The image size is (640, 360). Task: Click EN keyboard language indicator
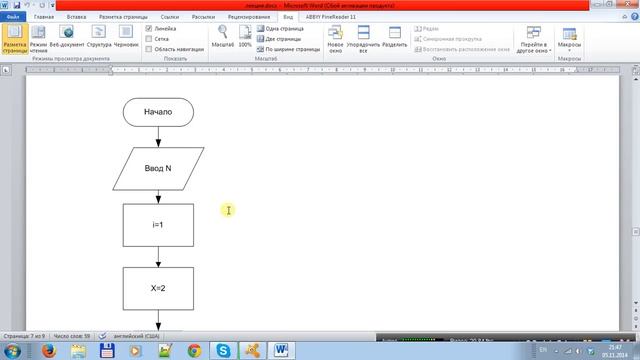coord(543,350)
